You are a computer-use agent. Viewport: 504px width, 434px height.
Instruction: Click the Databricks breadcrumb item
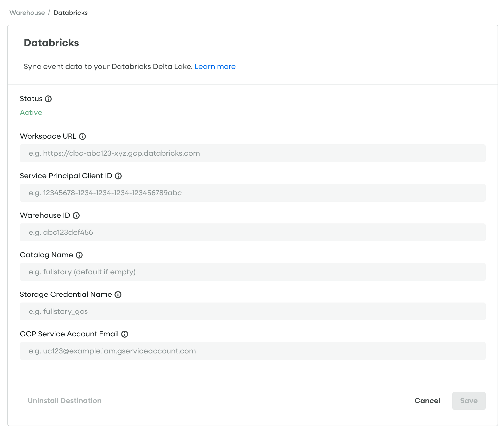70,13
